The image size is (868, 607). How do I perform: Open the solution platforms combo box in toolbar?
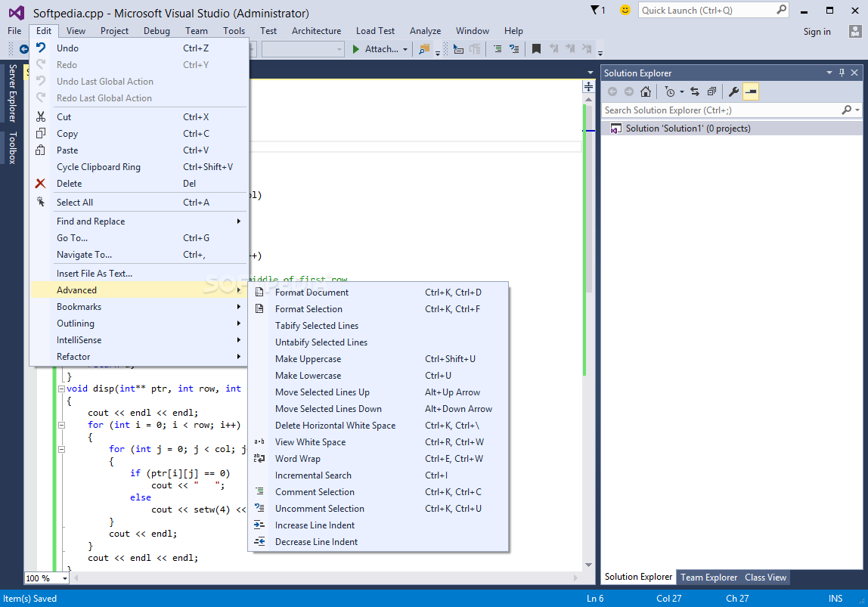(302, 49)
